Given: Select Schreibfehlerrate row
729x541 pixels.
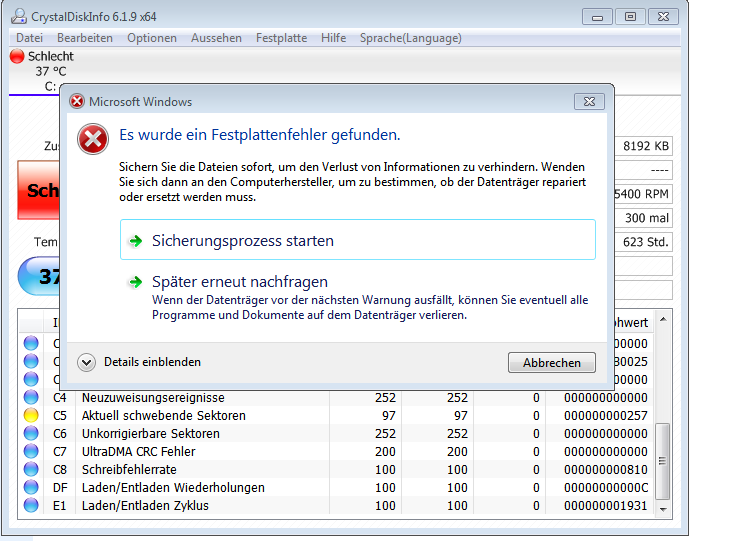Looking at the screenshot, I should (x=336, y=469).
